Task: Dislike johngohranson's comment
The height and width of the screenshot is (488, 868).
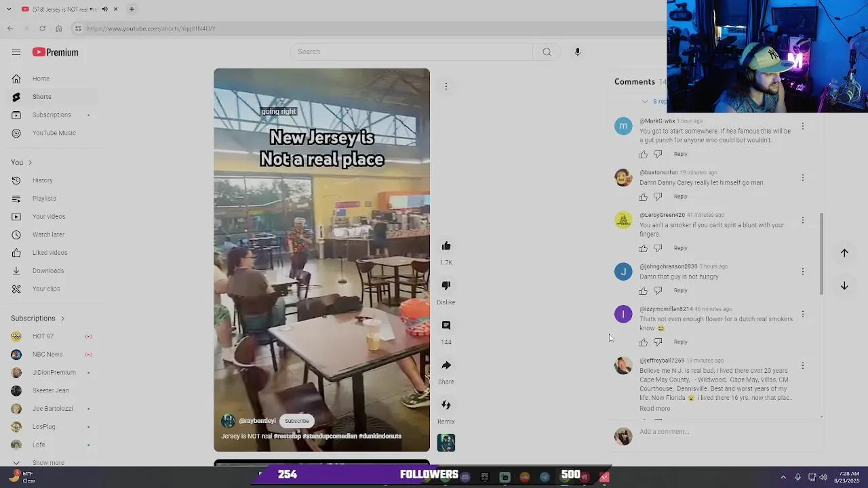Action: (658, 291)
